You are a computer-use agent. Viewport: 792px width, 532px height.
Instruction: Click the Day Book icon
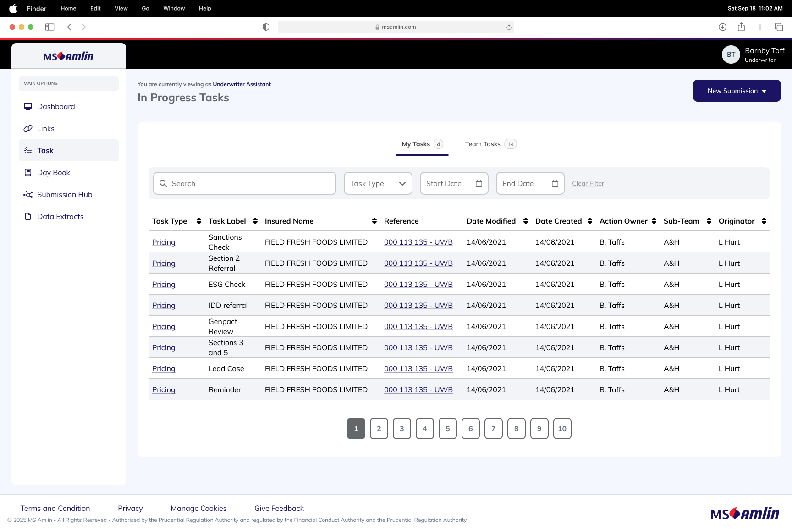click(x=28, y=172)
